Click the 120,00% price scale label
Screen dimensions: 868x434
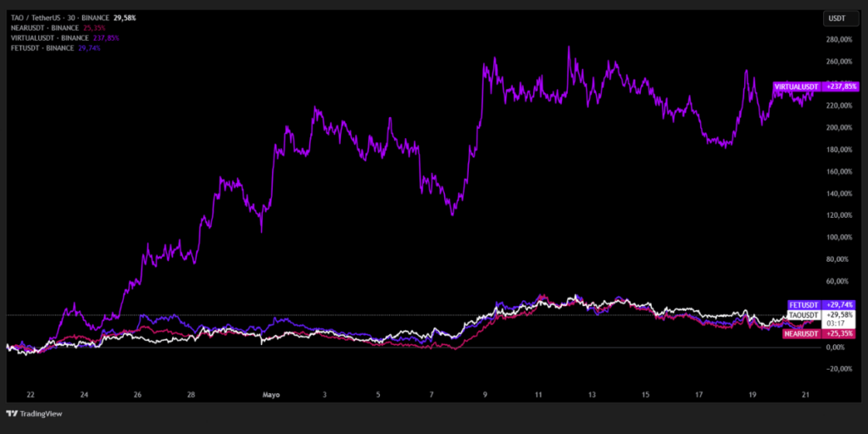pyautogui.click(x=839, y=215)
